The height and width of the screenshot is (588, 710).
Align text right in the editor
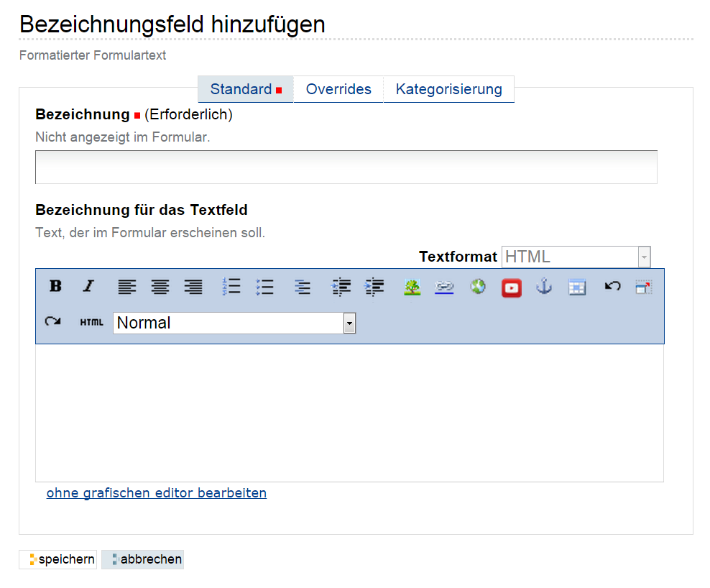[x=193, y=287]
